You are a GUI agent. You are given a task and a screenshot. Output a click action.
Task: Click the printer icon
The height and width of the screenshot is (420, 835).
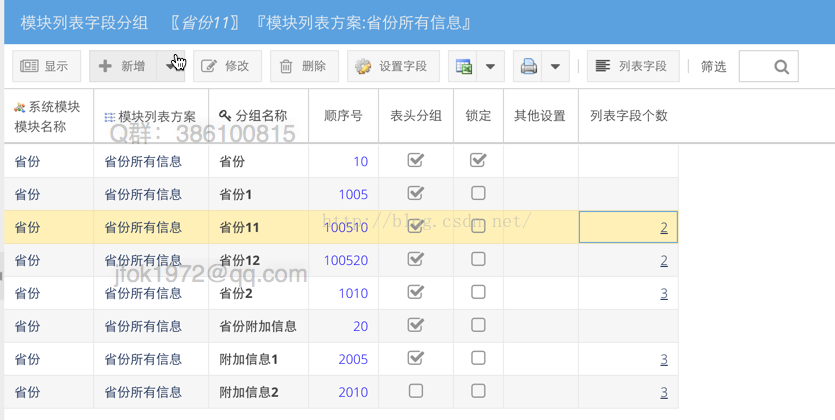tap(528, 66)
